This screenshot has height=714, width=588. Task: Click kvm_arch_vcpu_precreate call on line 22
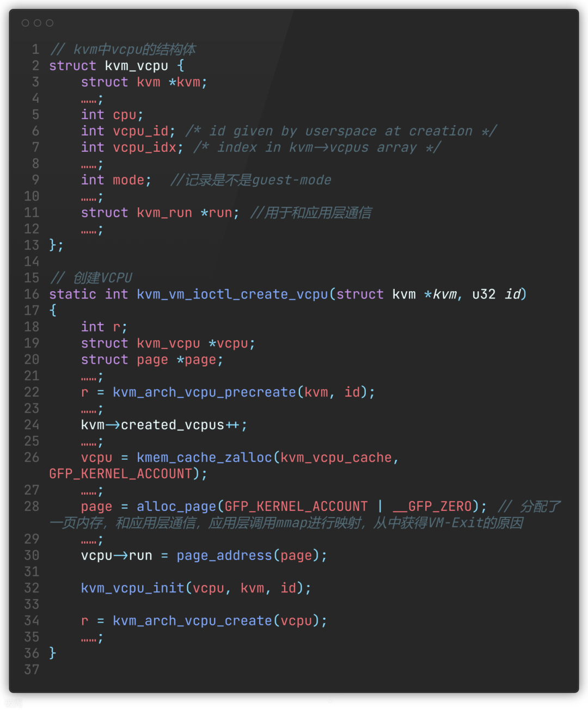click(244, 392)
